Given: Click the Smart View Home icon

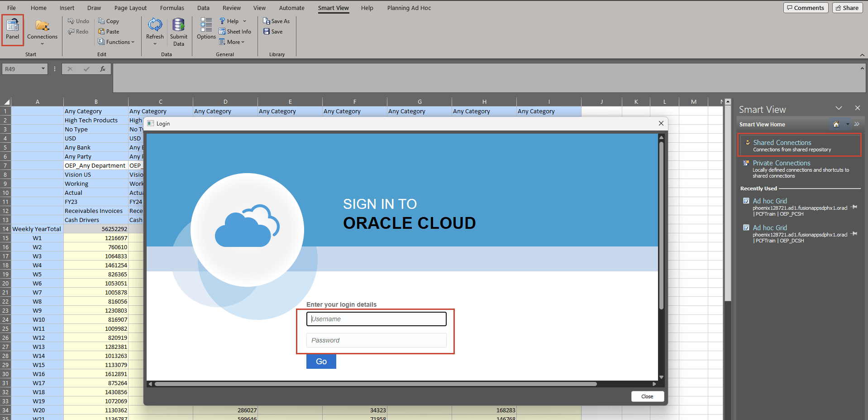Looking at the screenshot, I should click(x=836, y=124).
